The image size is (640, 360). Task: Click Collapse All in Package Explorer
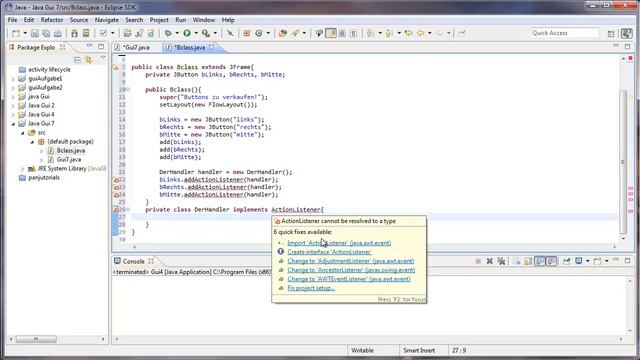pos(77,60)
